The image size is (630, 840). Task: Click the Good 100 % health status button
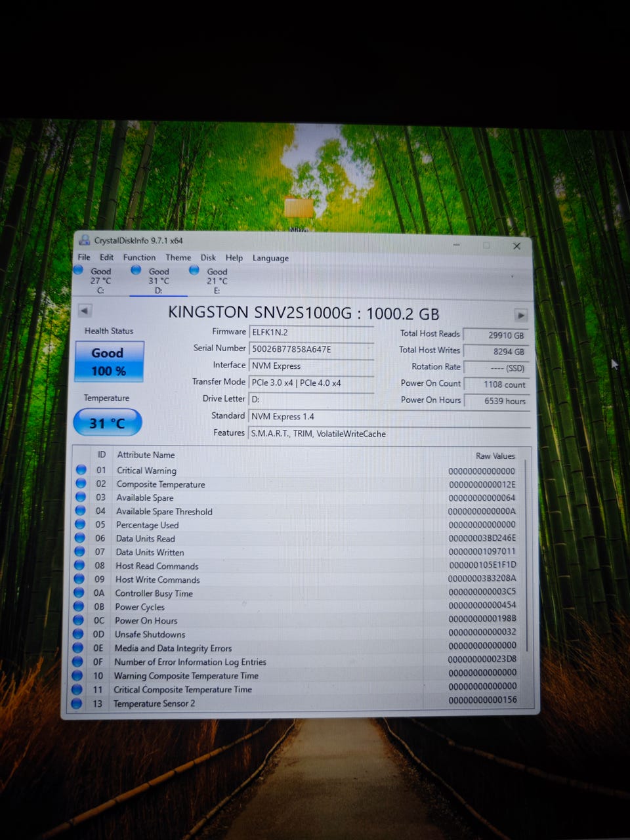pyautogui.click(x=108, y=362)
